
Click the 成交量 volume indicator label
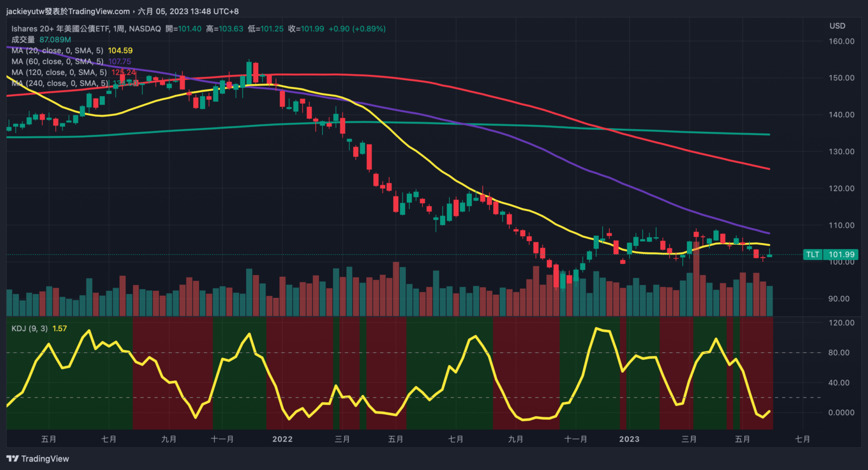coord(23,40)
